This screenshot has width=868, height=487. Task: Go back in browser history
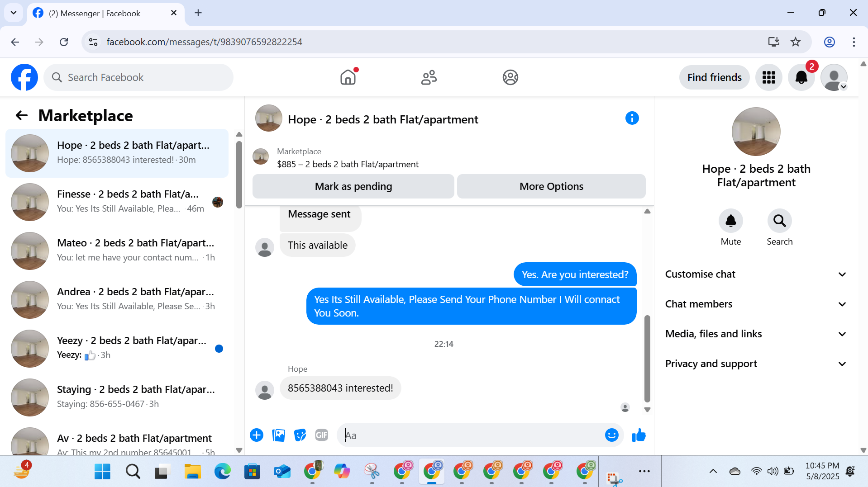(15, 42)
